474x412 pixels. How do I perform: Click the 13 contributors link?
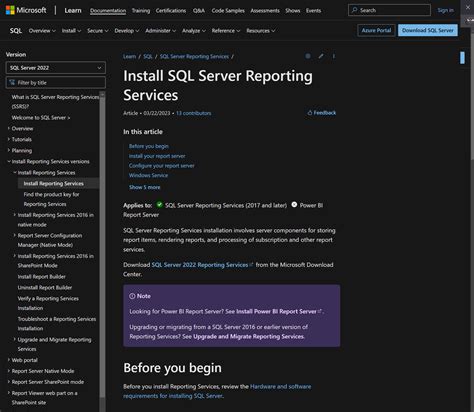coord(193,113)
